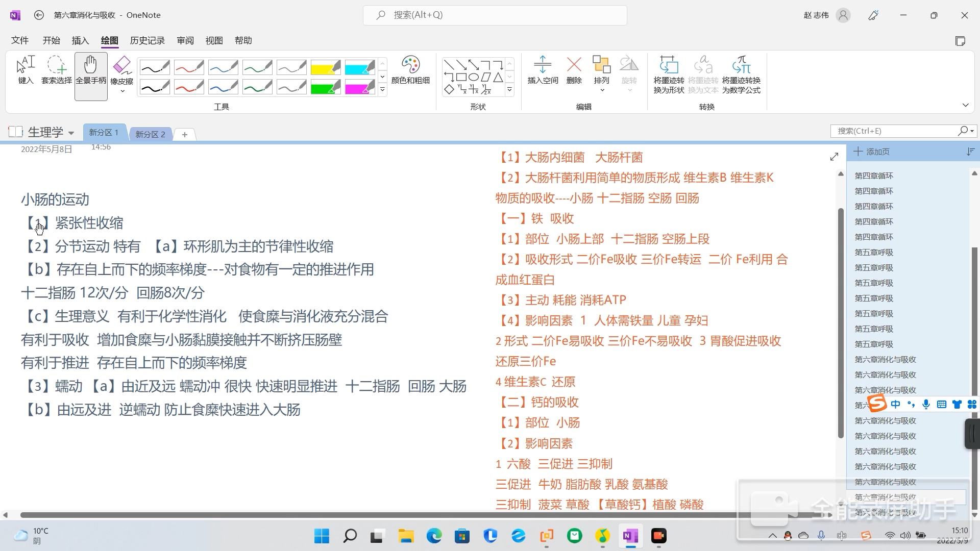Expand the shapes gallery more arrow
Screen dimensions: 980x551
click(509, 90)
